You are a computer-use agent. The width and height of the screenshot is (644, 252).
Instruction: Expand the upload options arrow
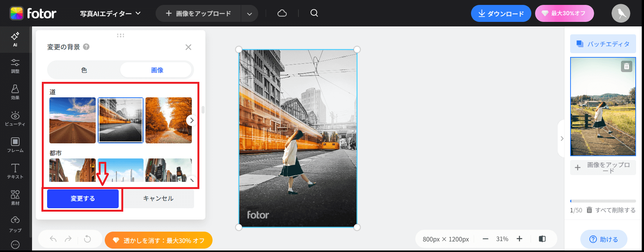[249, 14]
